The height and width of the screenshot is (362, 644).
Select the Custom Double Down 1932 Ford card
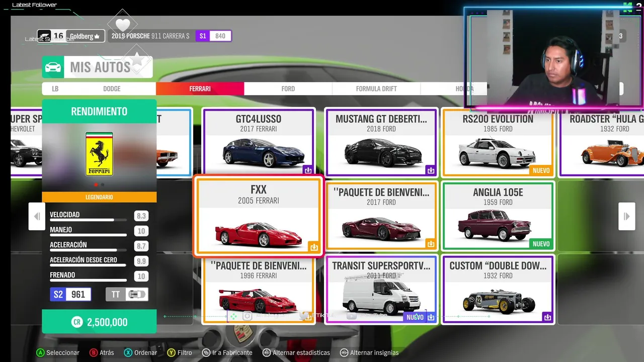(x=498, y=289)
